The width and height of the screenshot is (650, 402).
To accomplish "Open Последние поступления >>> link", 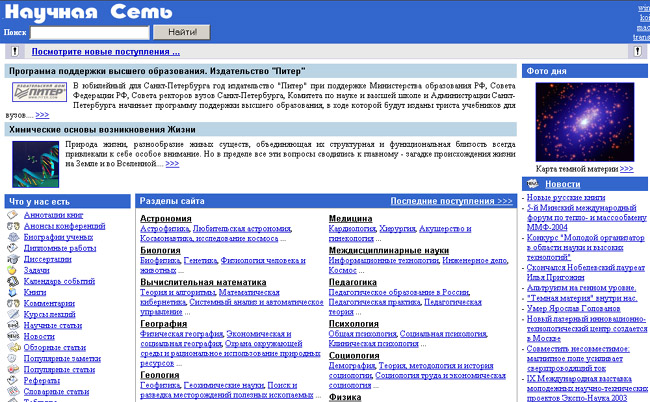I will (x=451, y=201).
